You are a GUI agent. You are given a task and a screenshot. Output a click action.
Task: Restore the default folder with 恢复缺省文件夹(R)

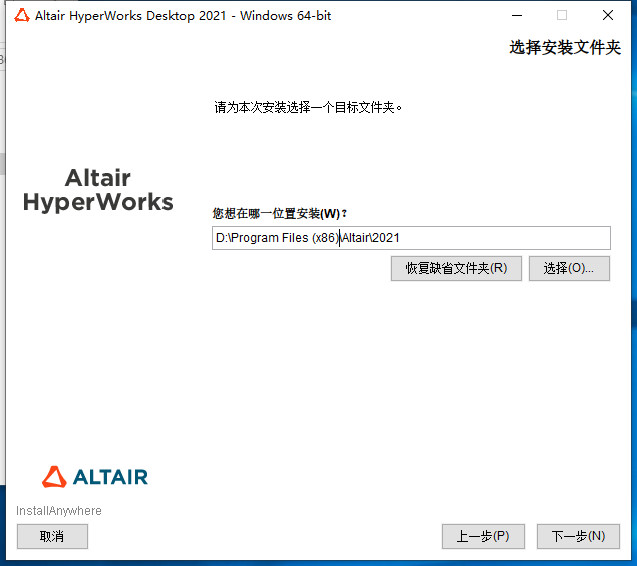[x=456, y=268]
